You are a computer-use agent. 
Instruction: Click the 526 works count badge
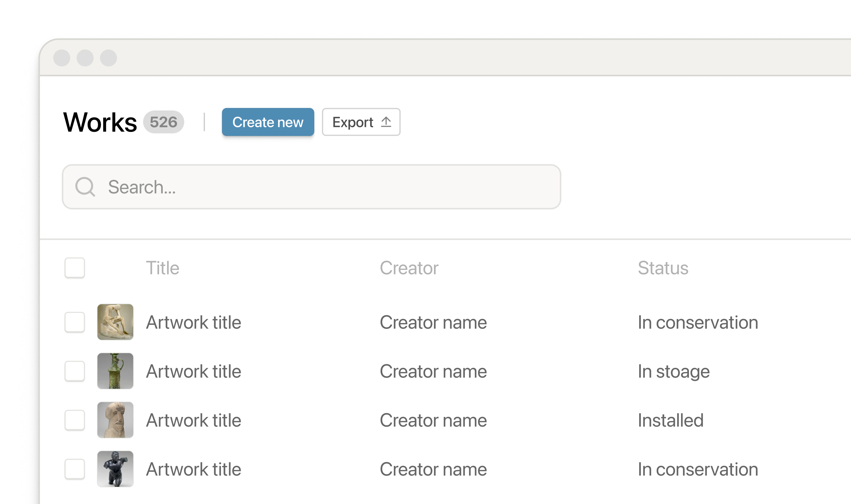click(164, 122)
